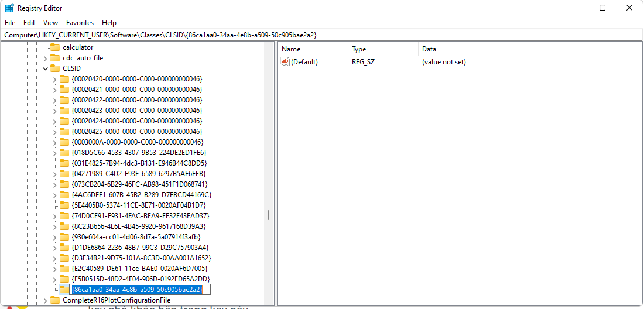Sort by the Data column header

[503, 49]
